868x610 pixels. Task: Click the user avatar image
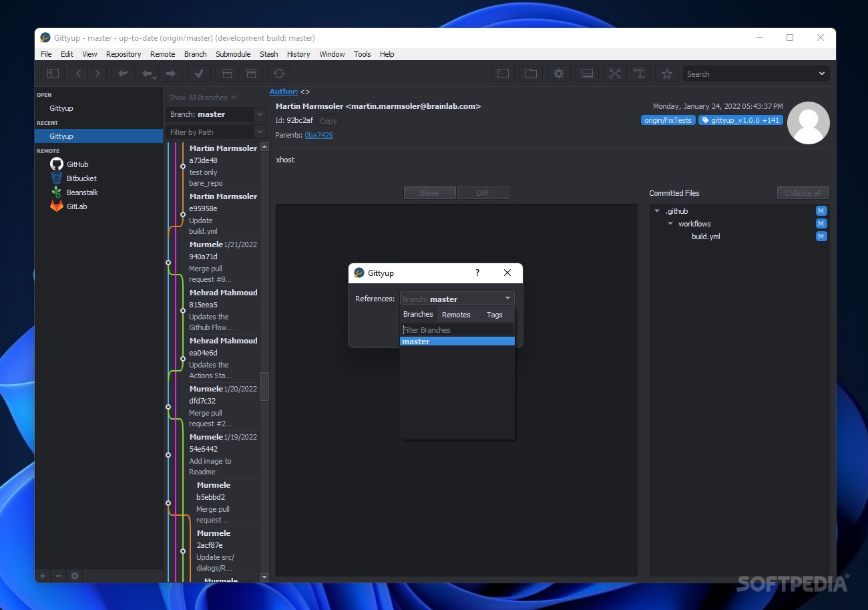(x=809, y=123)
